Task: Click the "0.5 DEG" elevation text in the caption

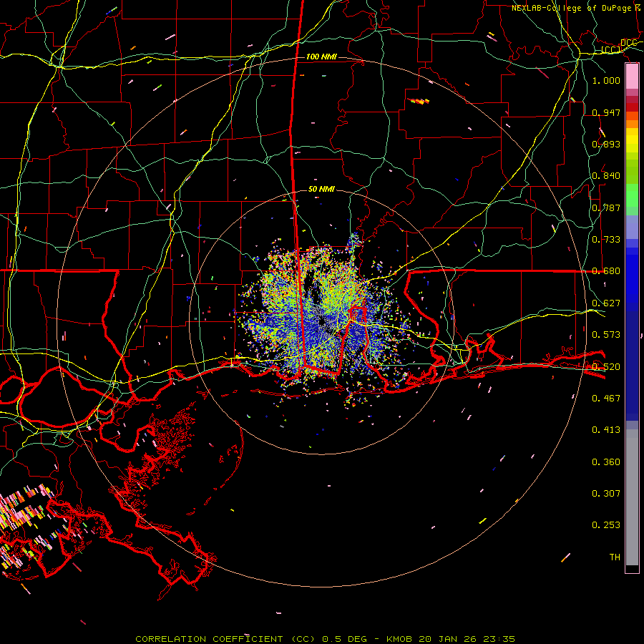Action: point(344,639)
